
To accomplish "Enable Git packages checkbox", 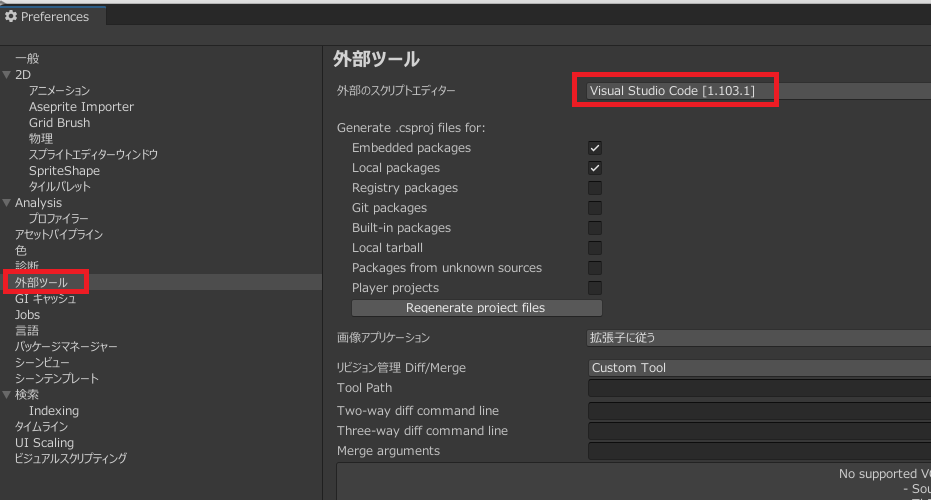I will tap(594, 208).
